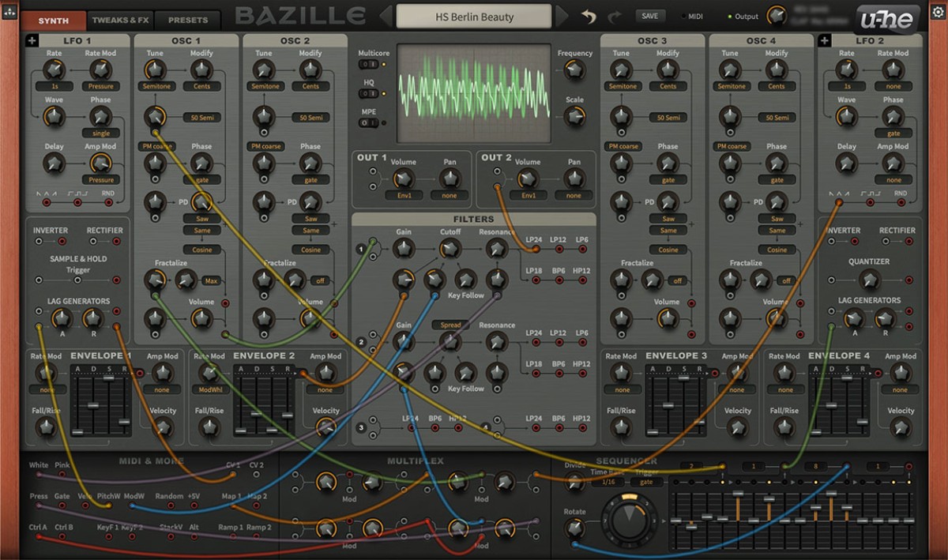The width and height of the screenshot is (948, 560).
Task: Click the Alt jack in MIDI & More
Action: (x=194, y=537)
